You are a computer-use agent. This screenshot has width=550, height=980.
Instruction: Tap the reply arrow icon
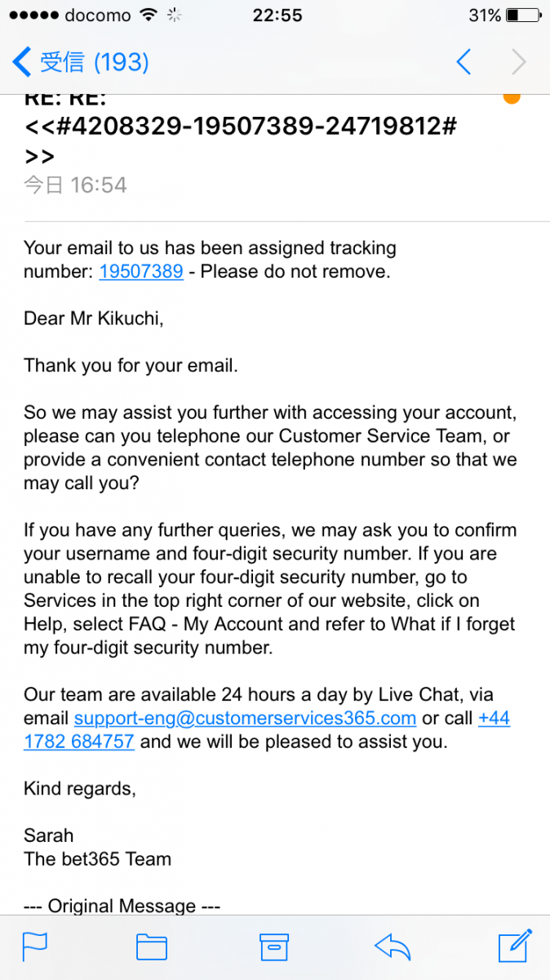tap(393, 947)
